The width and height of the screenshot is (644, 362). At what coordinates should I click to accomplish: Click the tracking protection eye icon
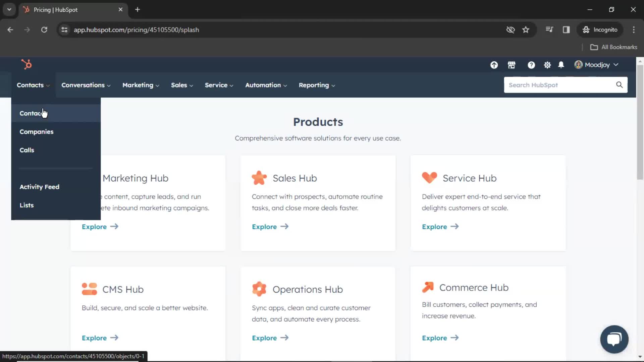[510, 30]
